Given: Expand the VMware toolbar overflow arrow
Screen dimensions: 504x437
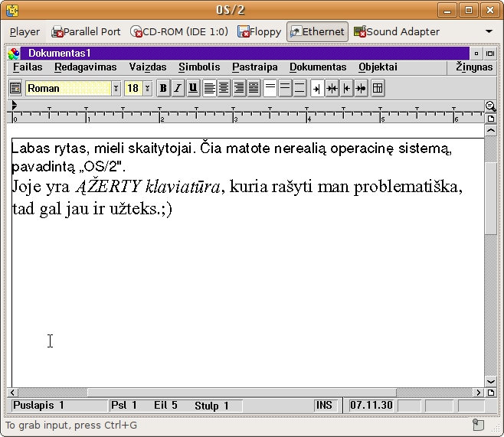Looking at the screenshot, I should coord(489,31).
